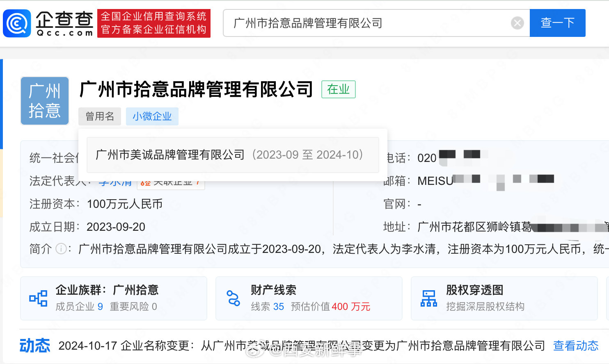609x364 pixels.
Task: Click 挖掘深层股权结构 subtitle
Action: pos(485,307)
